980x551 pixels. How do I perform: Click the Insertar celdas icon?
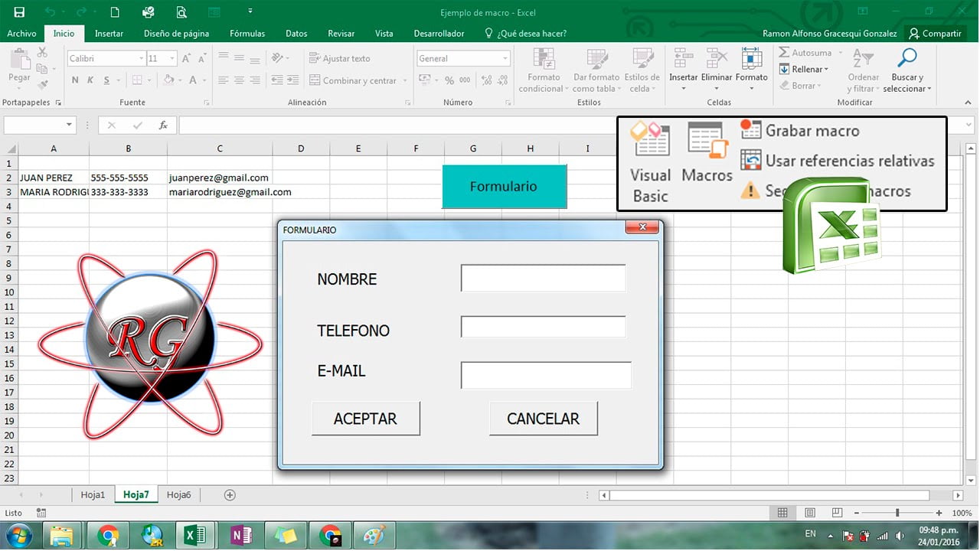click(x=683, y=59)
